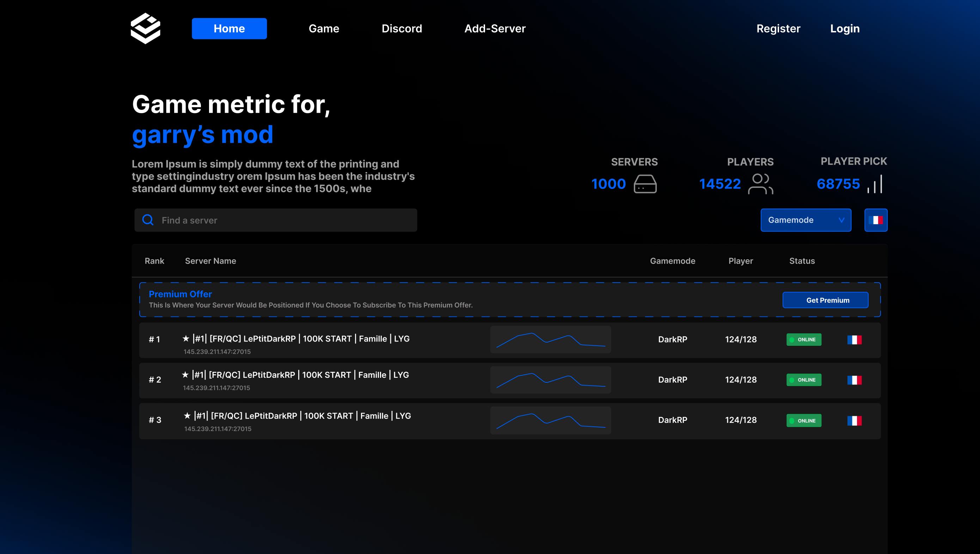Click the # 2 rank label
980x554 pixels.
(154, 380)
